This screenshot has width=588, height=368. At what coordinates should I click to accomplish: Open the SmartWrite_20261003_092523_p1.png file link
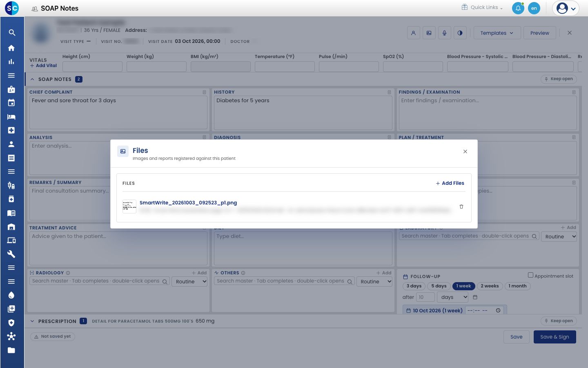188,203
